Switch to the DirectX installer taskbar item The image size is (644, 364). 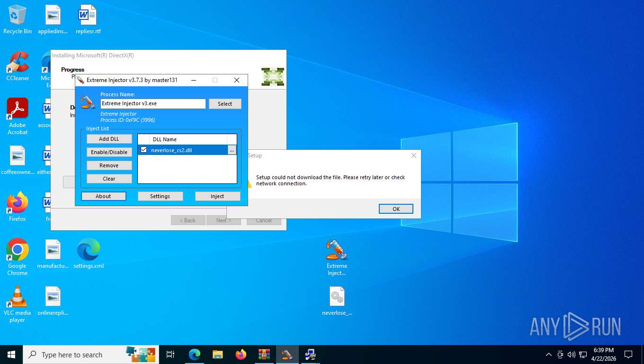coord(310,355)
